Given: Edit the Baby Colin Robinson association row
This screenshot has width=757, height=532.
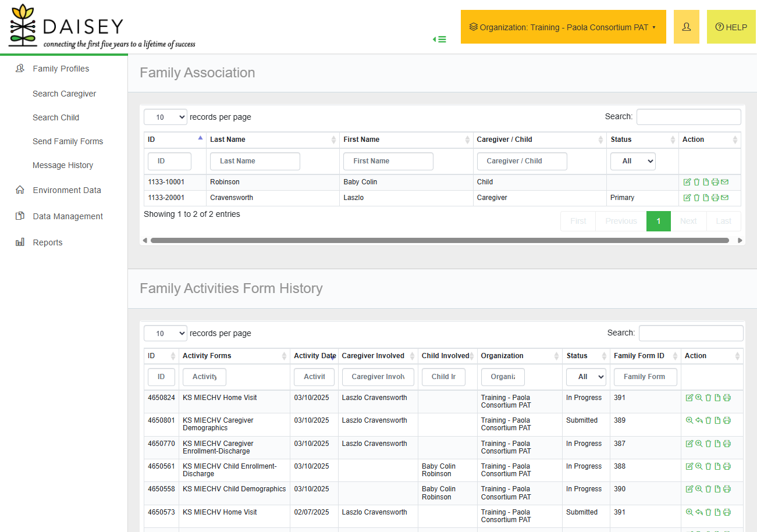Looking at the screenshot, I should click(x=687, y=182).
